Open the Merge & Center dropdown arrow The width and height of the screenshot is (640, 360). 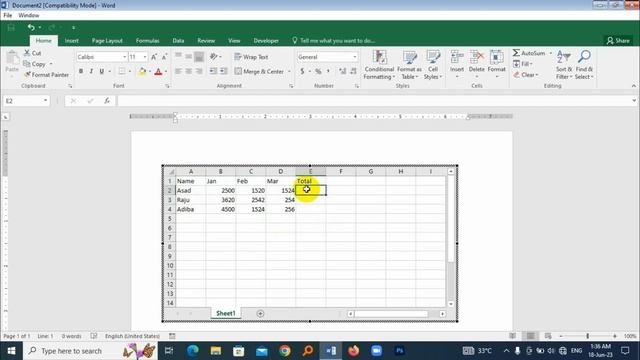click(289, 71)
